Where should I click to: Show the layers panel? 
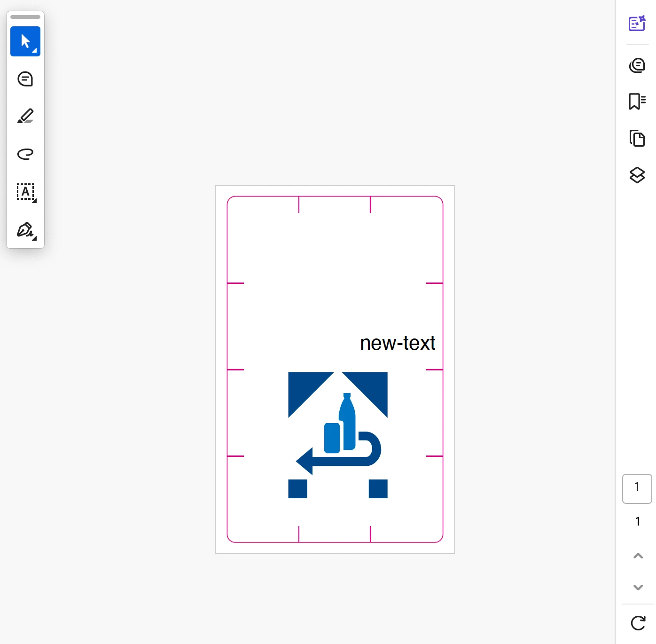pyautogui.click(x=637, y=175)
